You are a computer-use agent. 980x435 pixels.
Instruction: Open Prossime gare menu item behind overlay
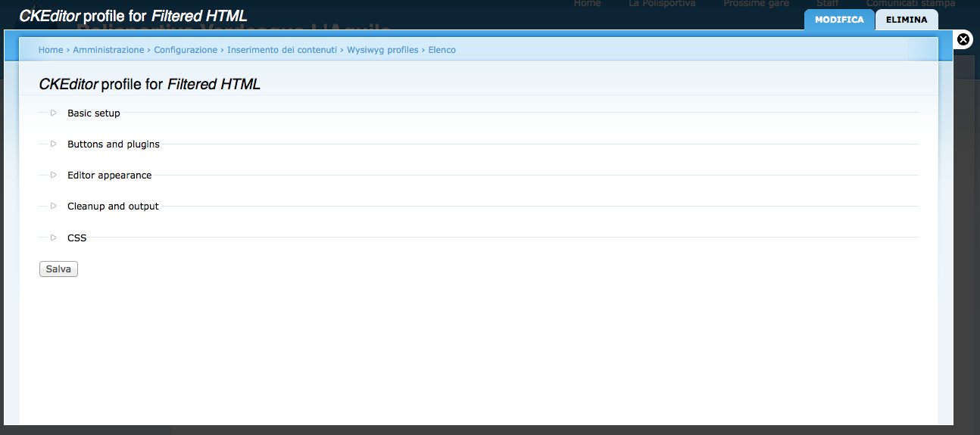click(756, 4)
